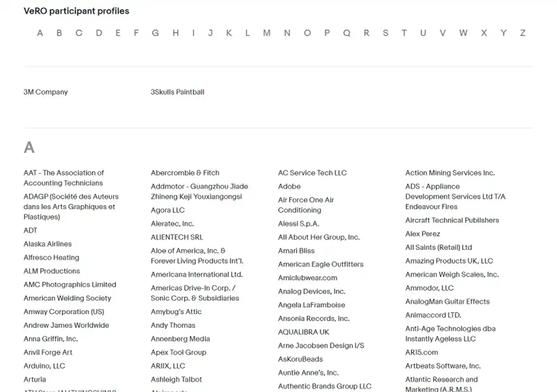The width and height of the screenshot is (557, 392).
Task: Select Anna Griffin, Inc.
Action: (51, 339)
